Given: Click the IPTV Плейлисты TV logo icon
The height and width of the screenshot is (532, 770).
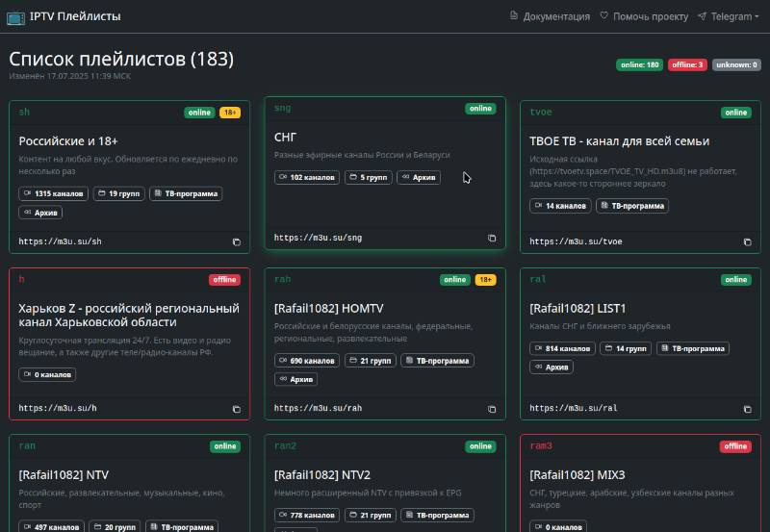Looking at the screenshot, I should point(17,16).
